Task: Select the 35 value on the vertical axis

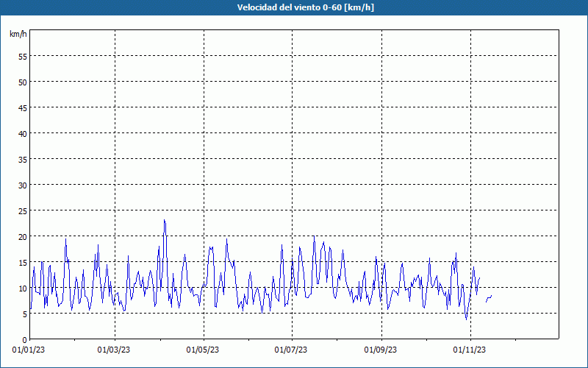Action: pyautogui.click(x=23, y=159)
